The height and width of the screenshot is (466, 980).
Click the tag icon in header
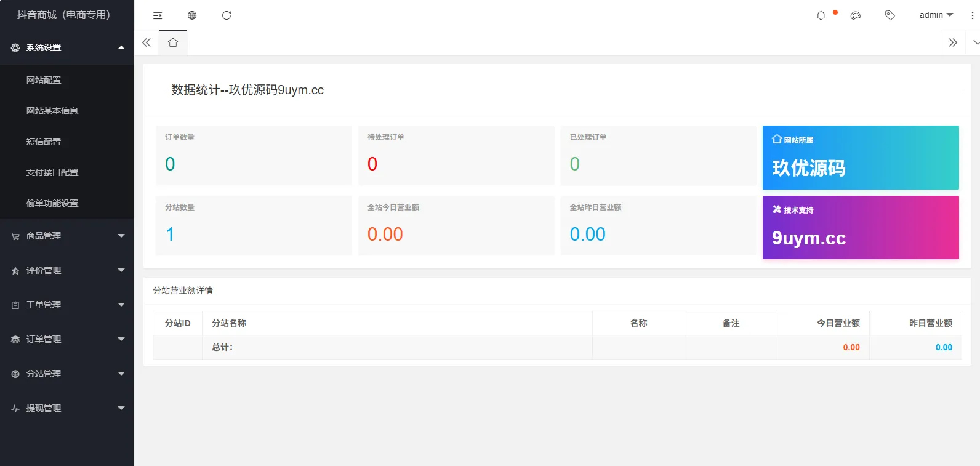(890, 15)
